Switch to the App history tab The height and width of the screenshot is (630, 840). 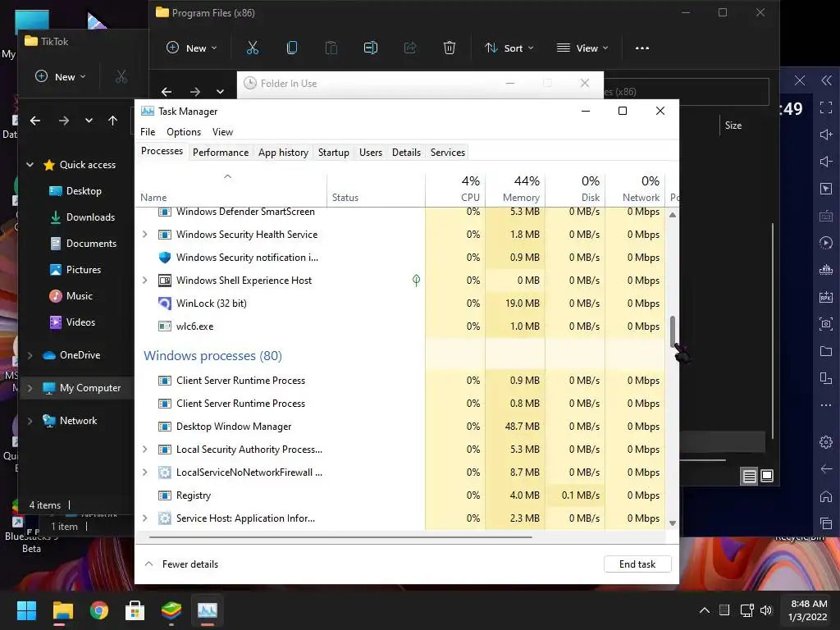click(x=283, y=153)
